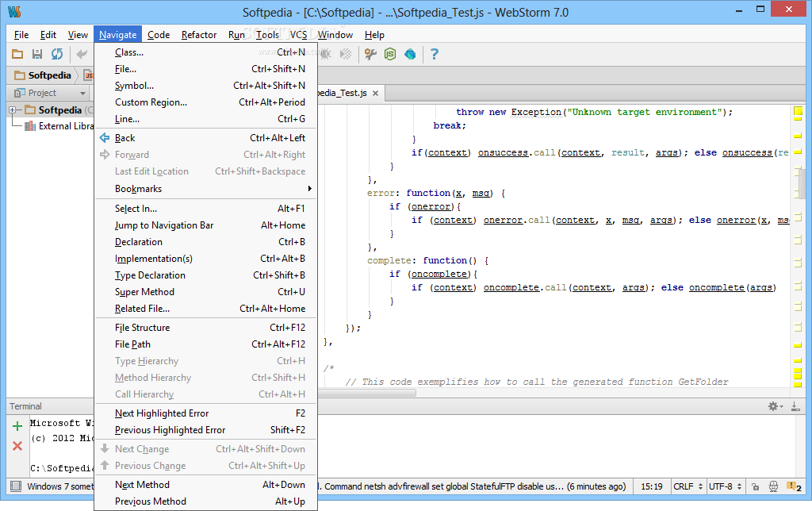Open the notifications balloon showing 2
This screenshot has height=511, width=812.
coord(794,486)
